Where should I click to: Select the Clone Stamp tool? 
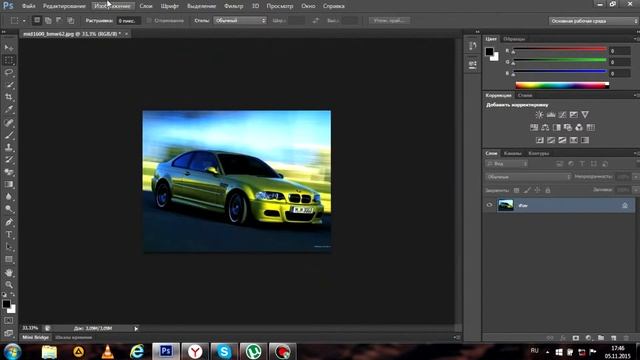[9, 147]
